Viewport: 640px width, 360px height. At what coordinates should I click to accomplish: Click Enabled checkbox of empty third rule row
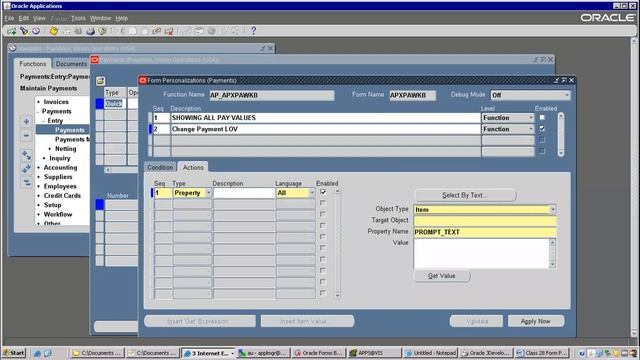point(542,140)
